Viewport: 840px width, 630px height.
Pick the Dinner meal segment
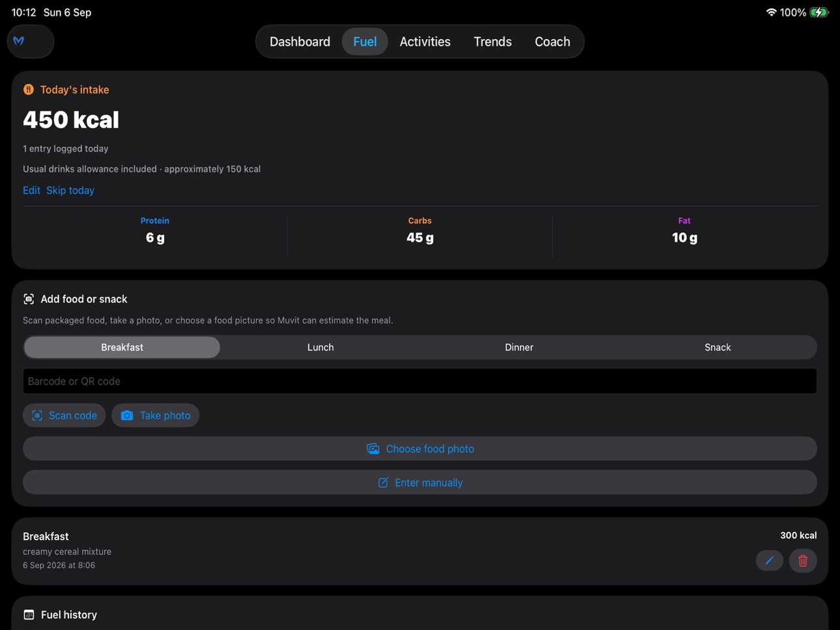point(519,348)
